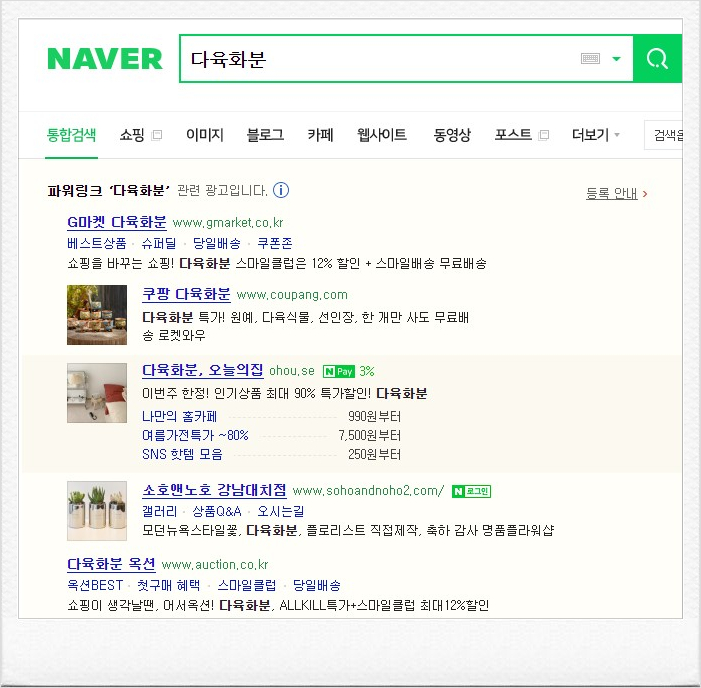Open the 스마일클럽 sublink

pos(247,585)
